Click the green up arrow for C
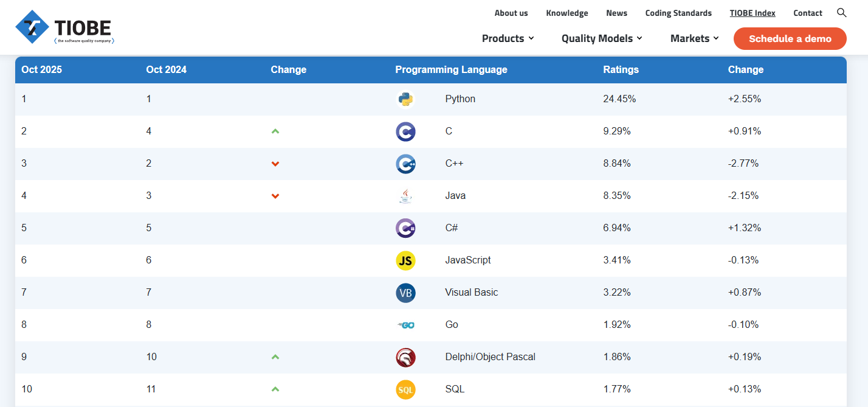 coord(275,131)
